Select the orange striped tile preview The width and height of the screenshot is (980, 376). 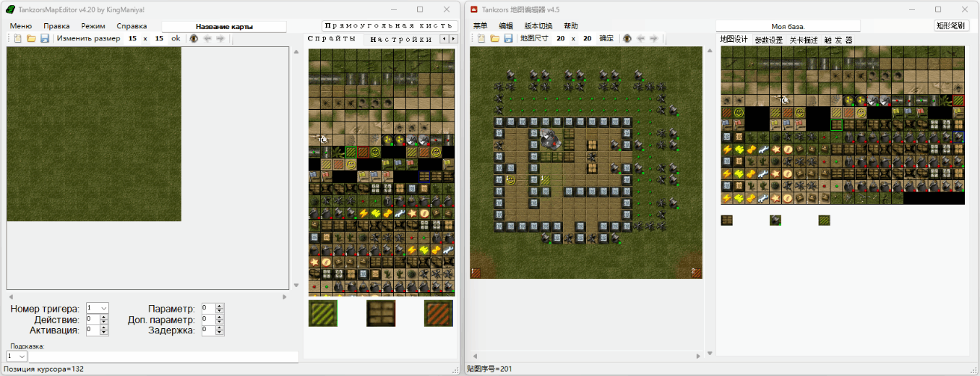tap(439, 313)
